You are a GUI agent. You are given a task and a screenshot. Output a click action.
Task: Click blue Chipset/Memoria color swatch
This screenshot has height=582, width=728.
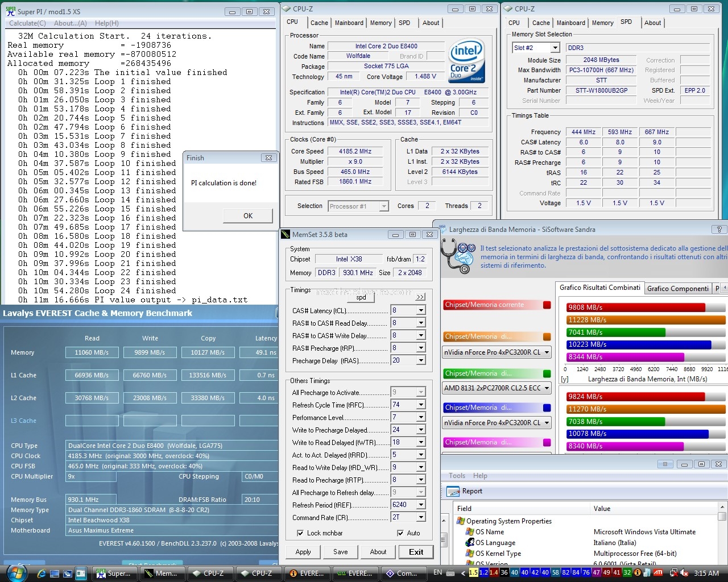tap(547, 408)
